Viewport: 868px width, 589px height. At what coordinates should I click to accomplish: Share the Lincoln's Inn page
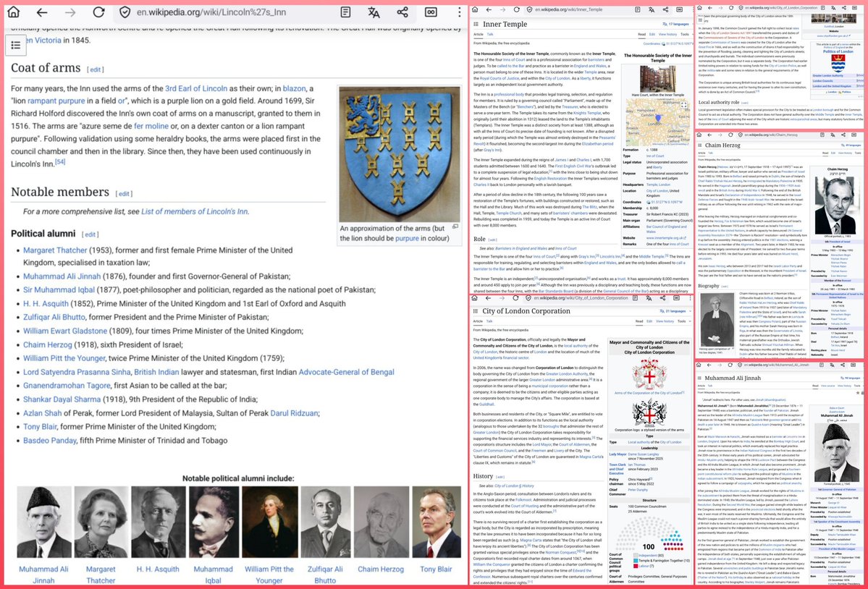tap(403, 12)
